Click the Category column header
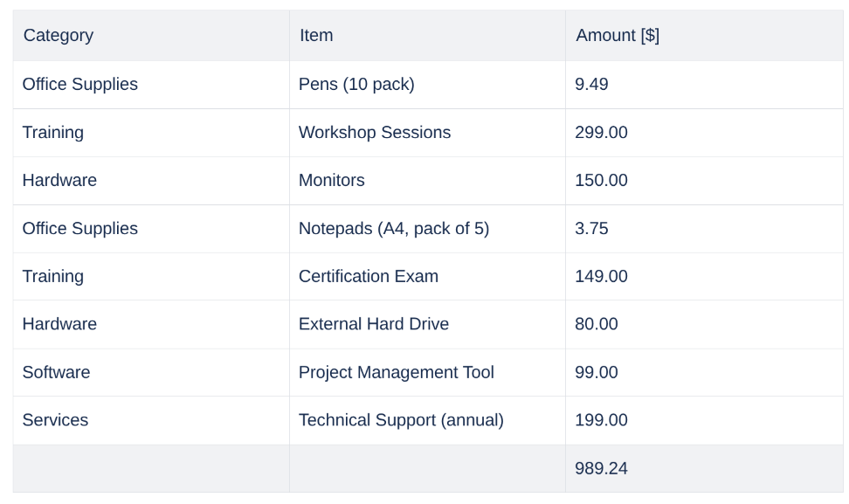The width and height of the screenshot is (849, 504). (59, 36)
